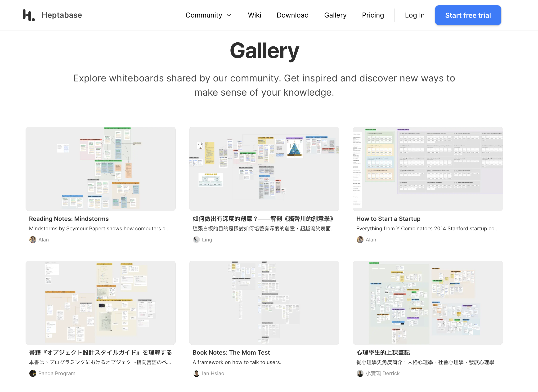Click 小實現 Derrick's avatar icon
The width and height of the screenshot is (538, 392).
pos(360,373)
